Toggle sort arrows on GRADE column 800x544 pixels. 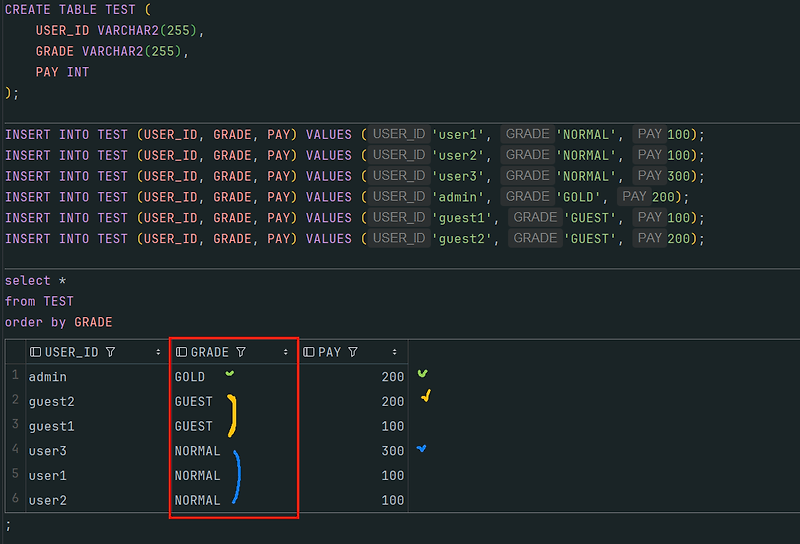click(x=286, y=352)
